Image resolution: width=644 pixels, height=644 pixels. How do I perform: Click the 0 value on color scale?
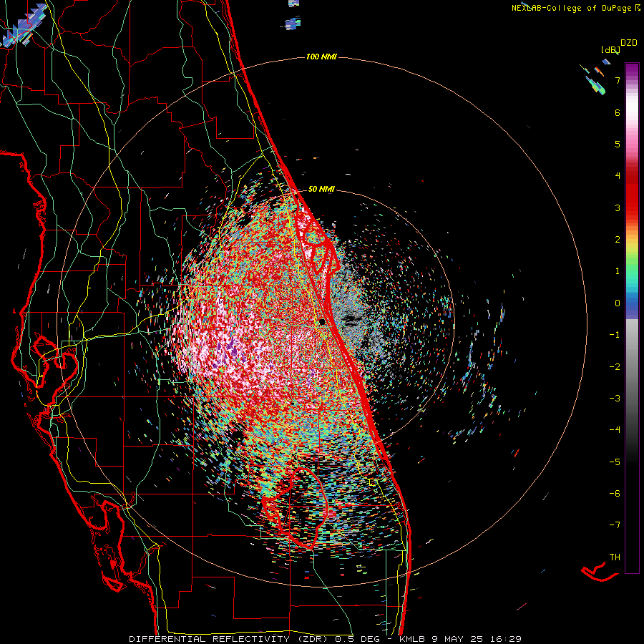coord(618,303)
